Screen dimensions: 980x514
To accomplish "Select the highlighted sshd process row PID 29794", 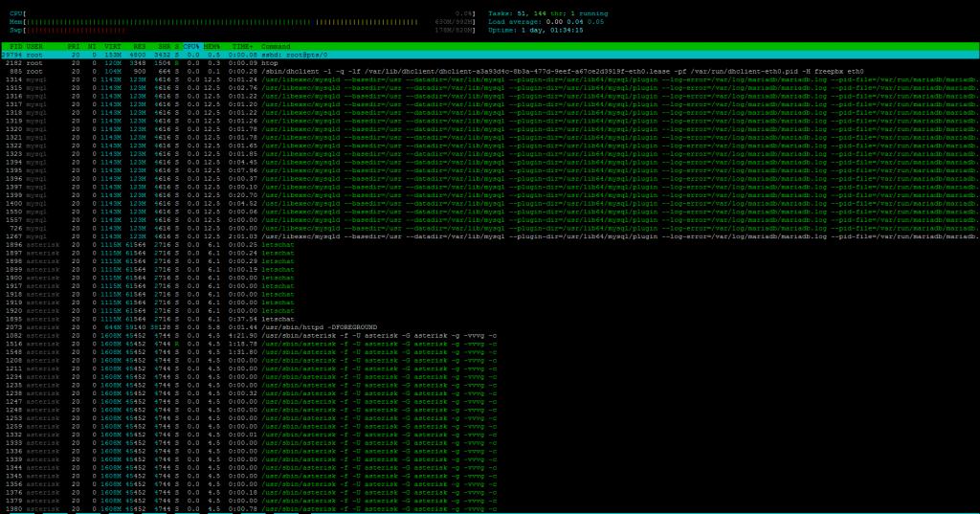I will click(490, 55).
